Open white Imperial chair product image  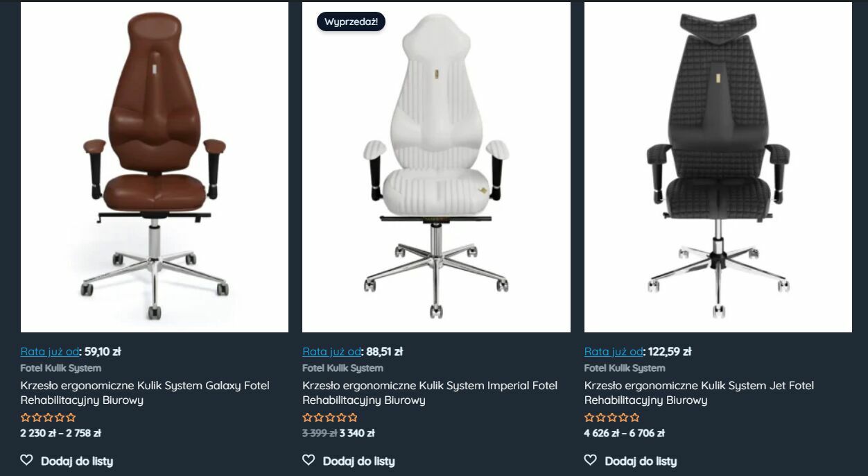[x=436, y=167]
